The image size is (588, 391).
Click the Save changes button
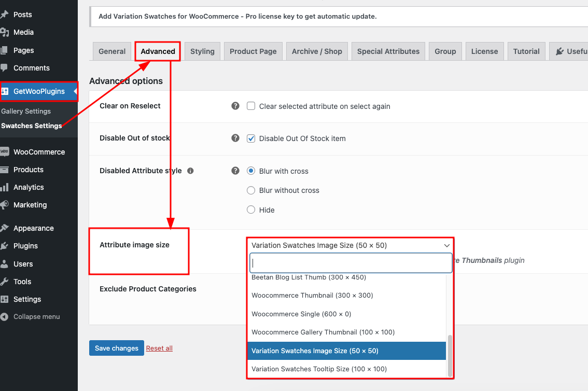point(117,348)
